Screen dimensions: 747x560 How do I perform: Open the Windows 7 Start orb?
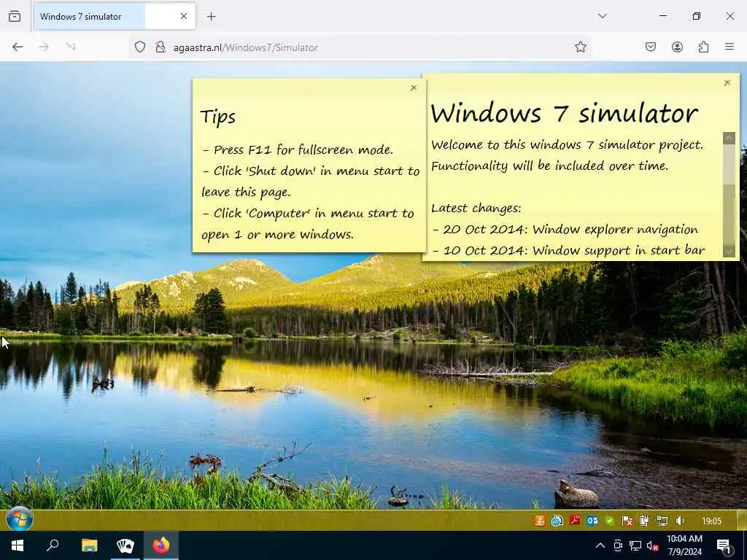tap(20, 519)
